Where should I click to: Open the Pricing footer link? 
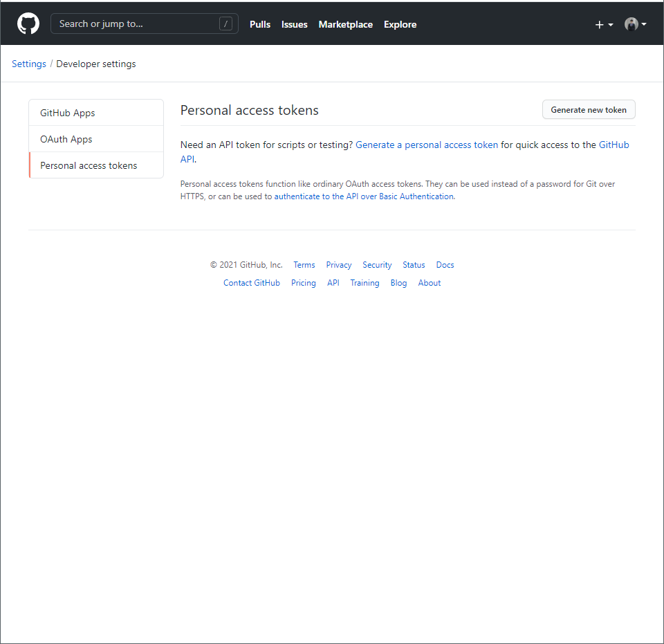[303, 283]
